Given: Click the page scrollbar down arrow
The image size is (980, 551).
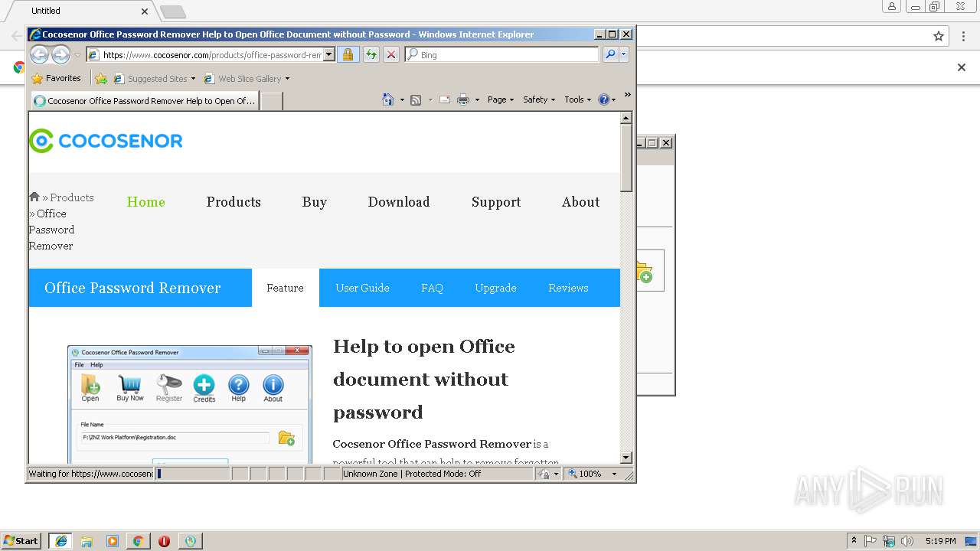Looking at the screenshot, I should pos(626,458).
